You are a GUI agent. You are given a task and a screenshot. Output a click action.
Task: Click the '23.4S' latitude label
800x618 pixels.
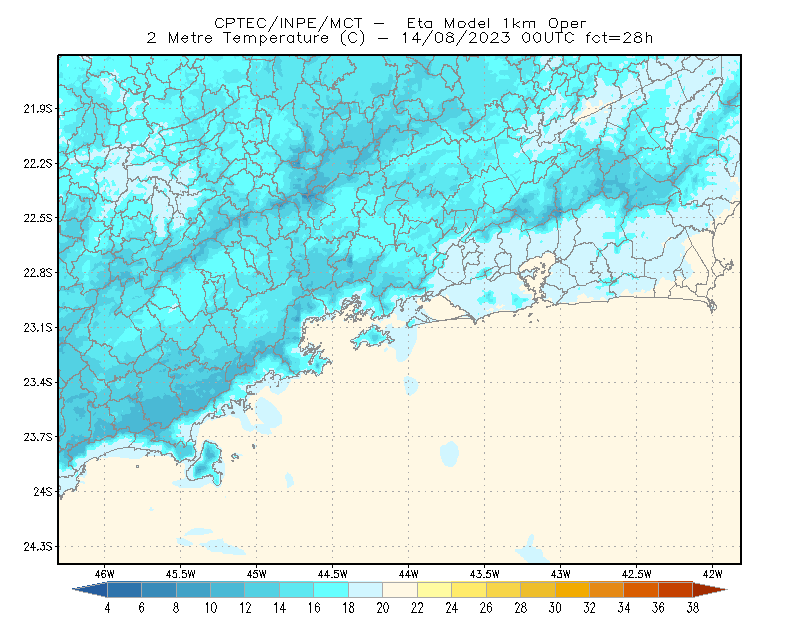pos(38,382)
